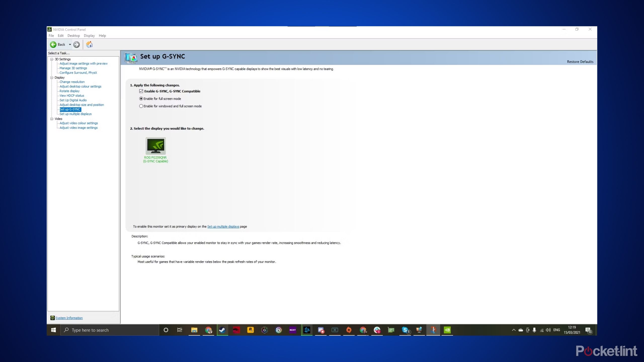Go to the Home page icon
644x362 pixels.
[x=89, y=44]
